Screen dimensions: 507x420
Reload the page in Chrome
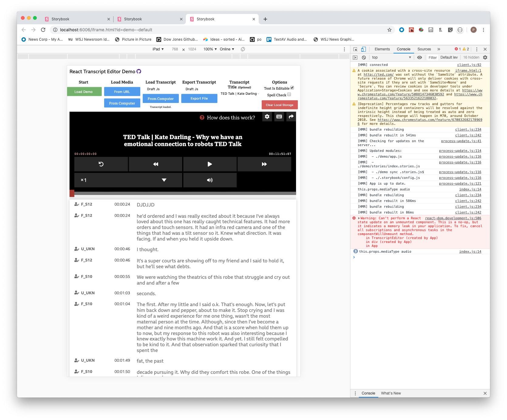point(43,30)
